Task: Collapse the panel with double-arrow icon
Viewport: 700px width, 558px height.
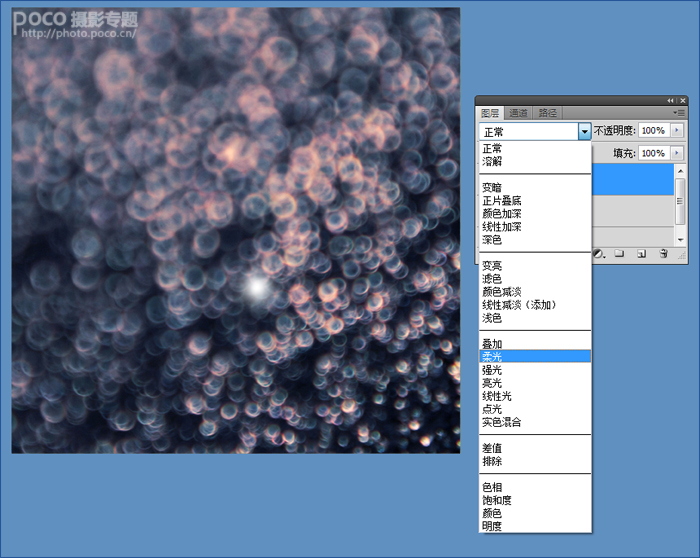Action: [670, 101]
